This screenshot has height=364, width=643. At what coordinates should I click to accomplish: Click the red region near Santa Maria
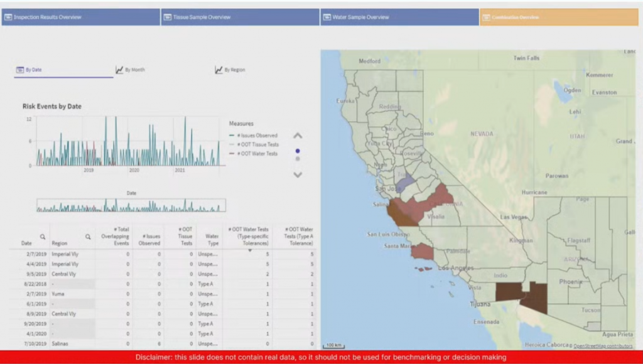click(x=423, y=251)
